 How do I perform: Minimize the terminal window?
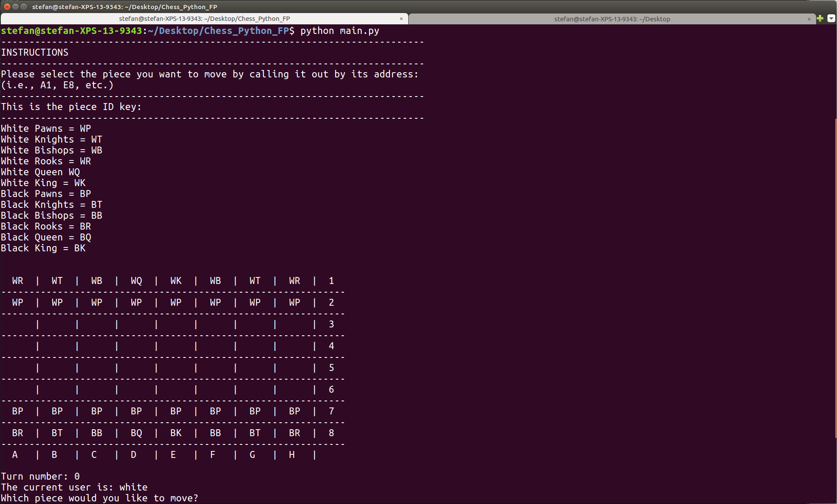15,7
